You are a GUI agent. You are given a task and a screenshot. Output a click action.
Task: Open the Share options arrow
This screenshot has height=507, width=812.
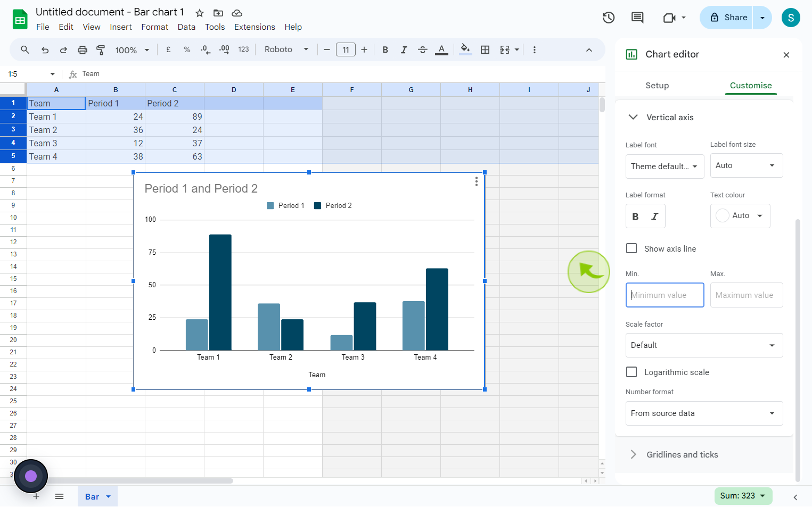762,18
